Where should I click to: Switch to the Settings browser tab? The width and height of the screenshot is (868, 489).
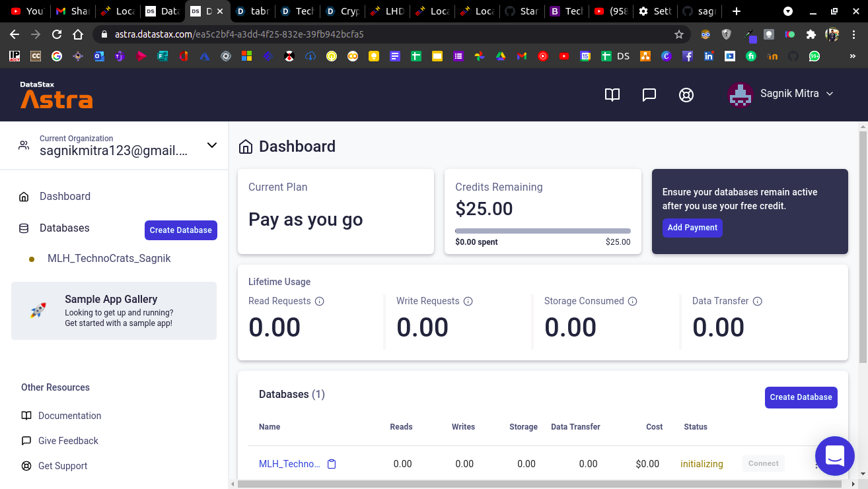pos(653,11)
